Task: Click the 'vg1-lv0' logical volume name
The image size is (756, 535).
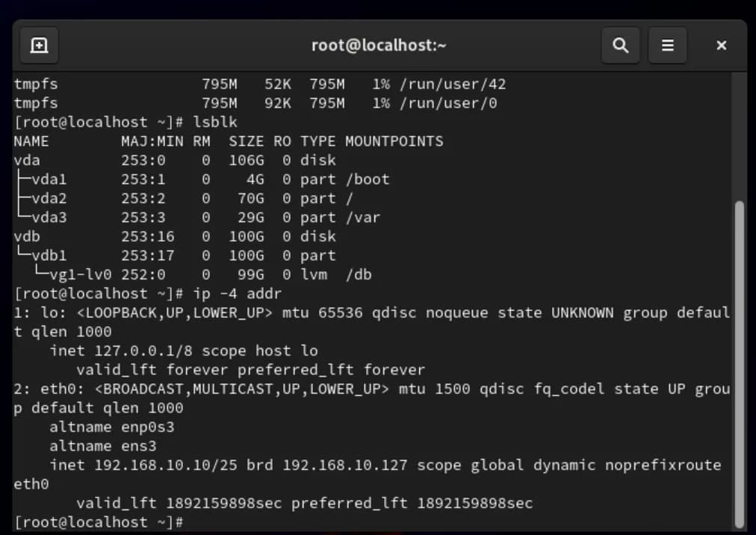Action: (x=81, y=274)
